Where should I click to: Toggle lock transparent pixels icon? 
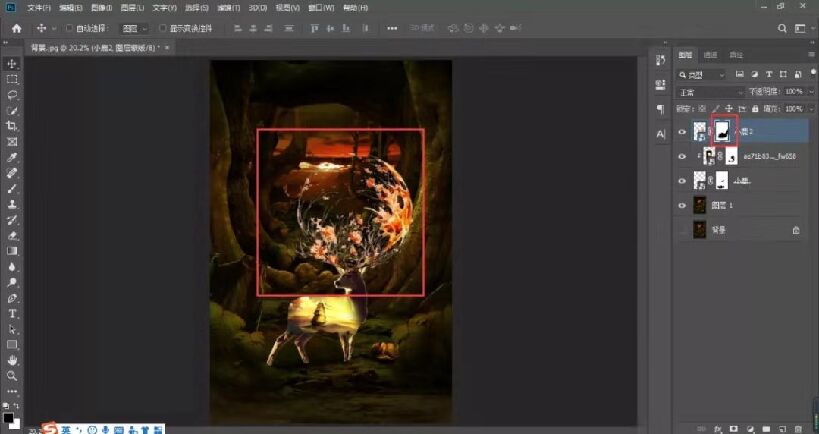[704, 109]
